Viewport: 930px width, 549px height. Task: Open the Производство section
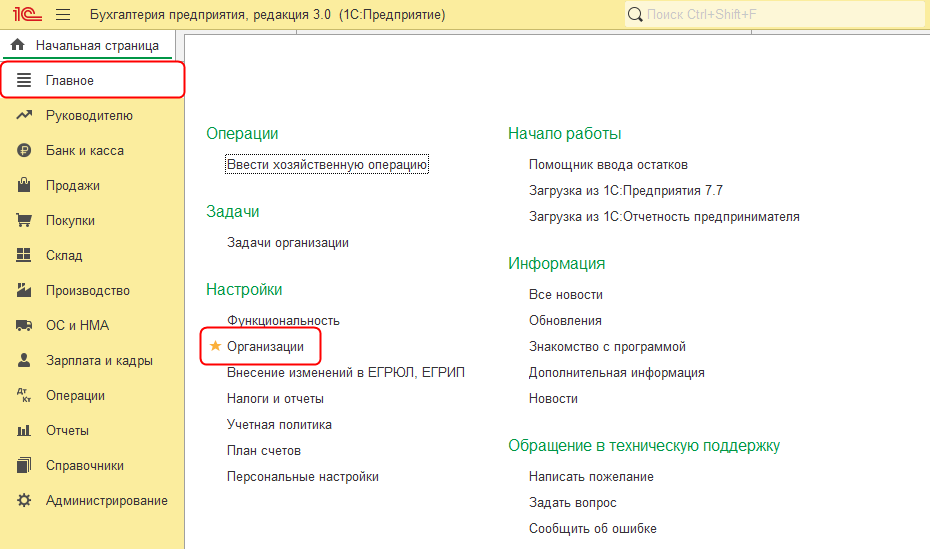pyautogui.click(x=93, y=290)
